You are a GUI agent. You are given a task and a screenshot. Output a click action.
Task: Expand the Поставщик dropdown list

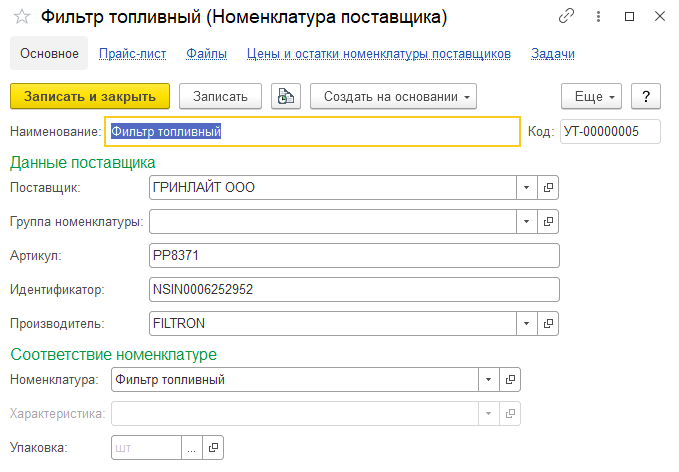click(x=527, y=187)
